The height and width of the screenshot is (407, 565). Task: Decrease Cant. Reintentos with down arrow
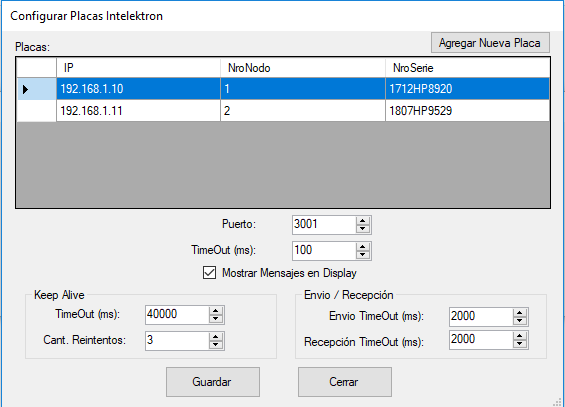tap(216, 345)
